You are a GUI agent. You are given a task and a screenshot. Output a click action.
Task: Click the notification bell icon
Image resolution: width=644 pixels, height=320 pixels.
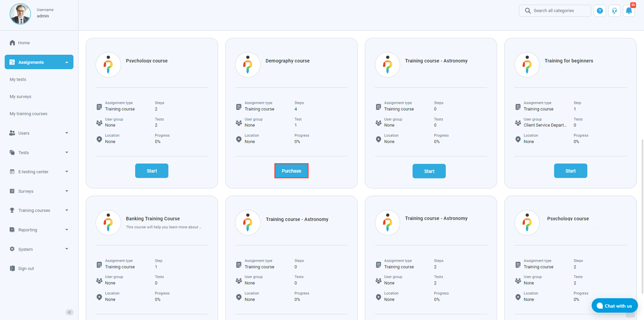tap(629, 11)
